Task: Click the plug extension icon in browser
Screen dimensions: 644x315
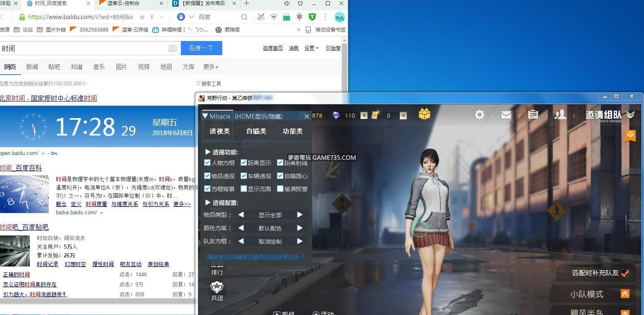Action: (299, 17)
